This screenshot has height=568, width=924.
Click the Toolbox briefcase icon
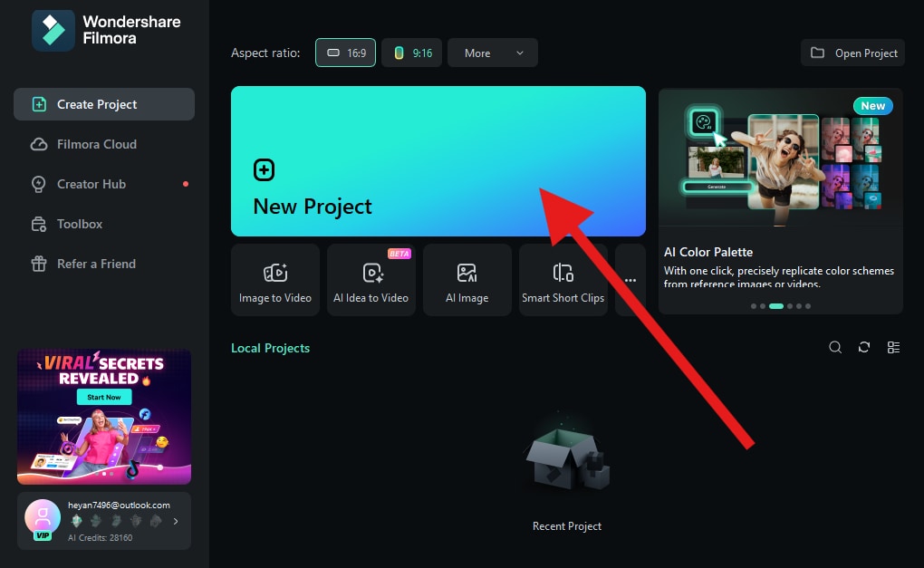click(x=39, y=225)
